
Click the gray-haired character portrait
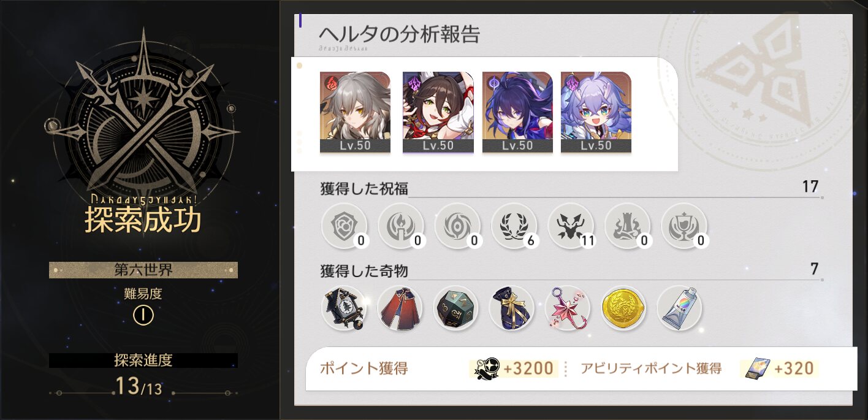(355, 112)
